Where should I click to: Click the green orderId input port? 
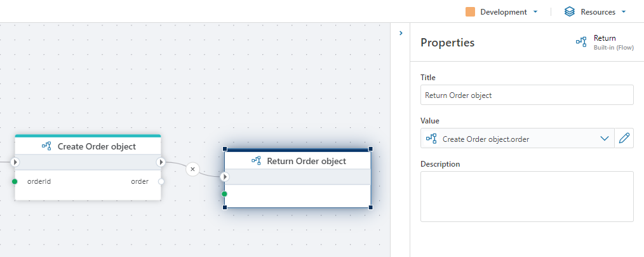[15, 181]
